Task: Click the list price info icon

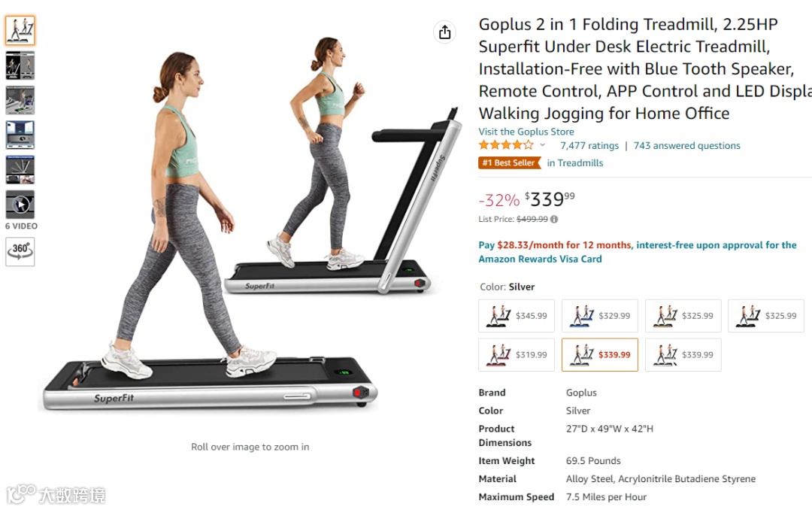Action: (554, 219)
